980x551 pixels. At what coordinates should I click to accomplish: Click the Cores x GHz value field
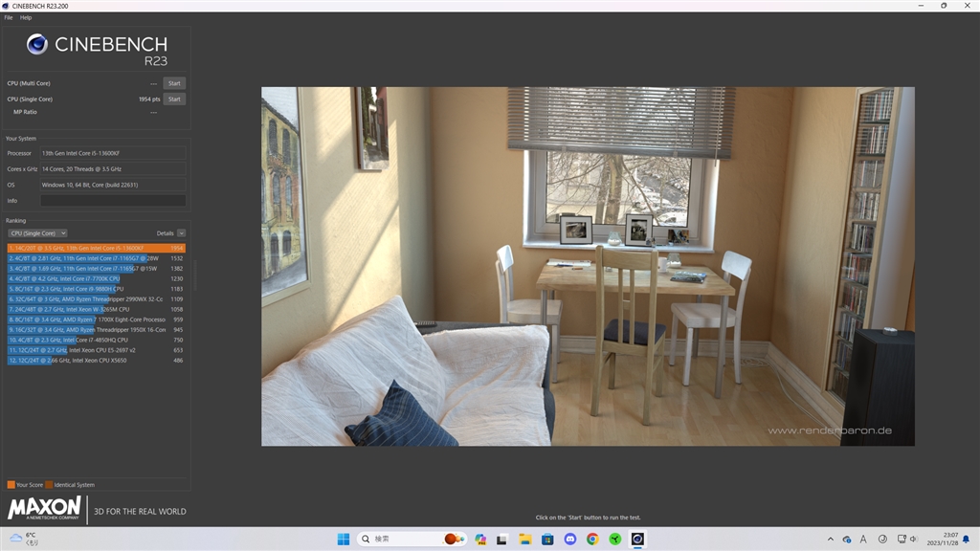(x=113, y=168)
